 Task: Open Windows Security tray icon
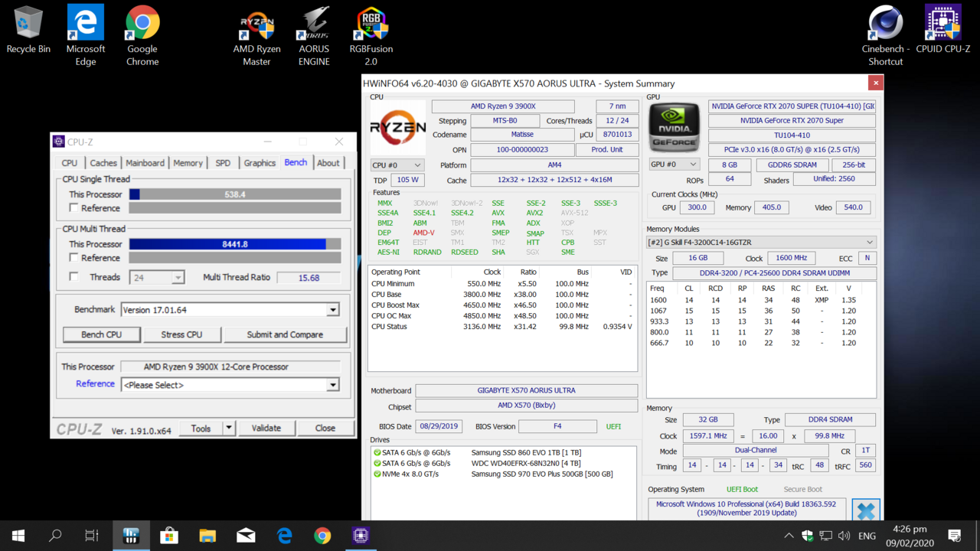point(807,536)
